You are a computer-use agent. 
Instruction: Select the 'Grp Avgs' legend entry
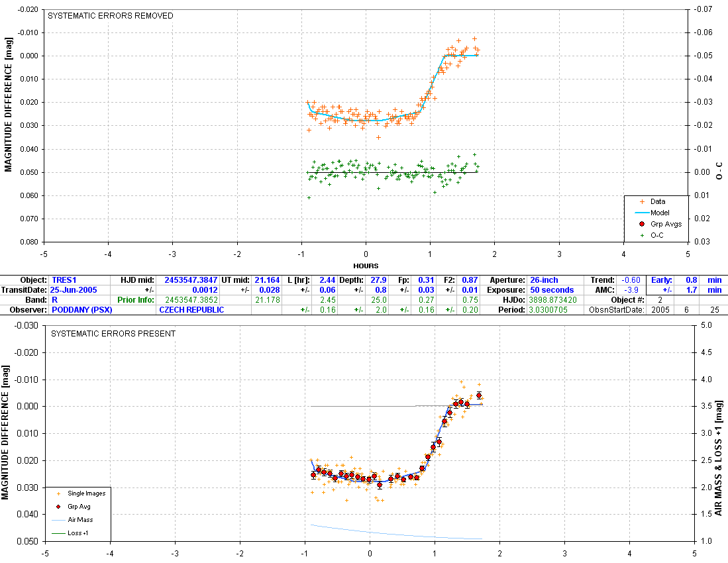(666, 224)
